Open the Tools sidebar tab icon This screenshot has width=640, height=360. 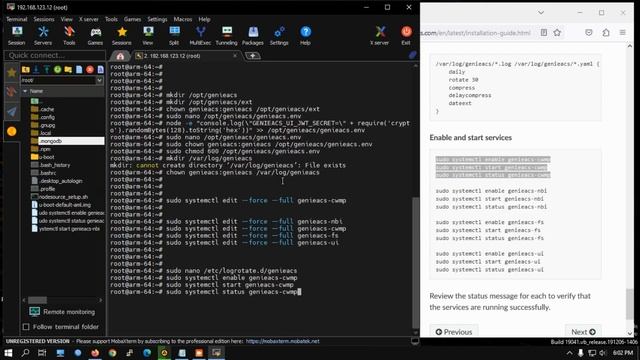coord(11,91)
